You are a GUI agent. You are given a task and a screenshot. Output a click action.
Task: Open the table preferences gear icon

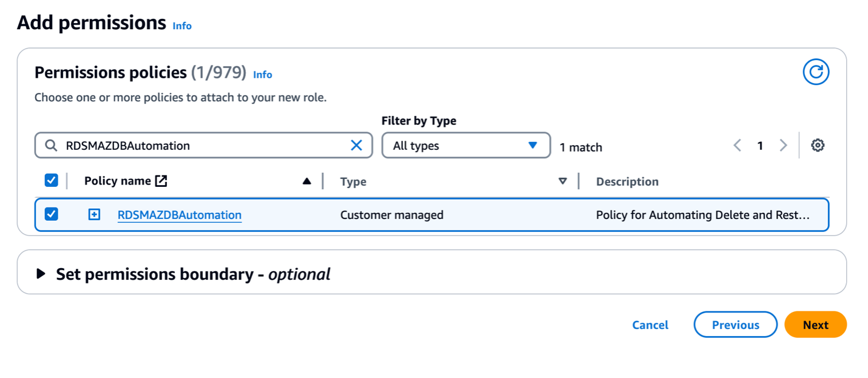(818, 146)
